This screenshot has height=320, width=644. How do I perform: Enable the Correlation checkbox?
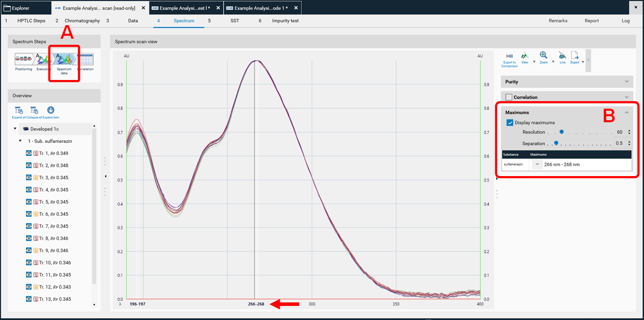tap(509, 97)
